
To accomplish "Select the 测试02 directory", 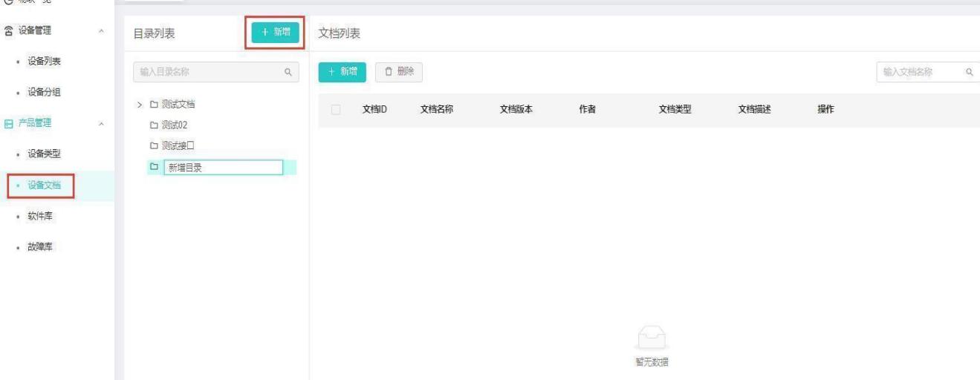I will (x=175, y=124).
